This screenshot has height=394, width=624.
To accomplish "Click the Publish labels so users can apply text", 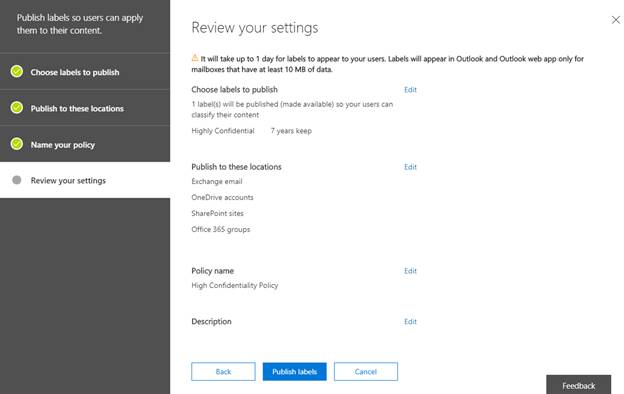I will point(80,24).
